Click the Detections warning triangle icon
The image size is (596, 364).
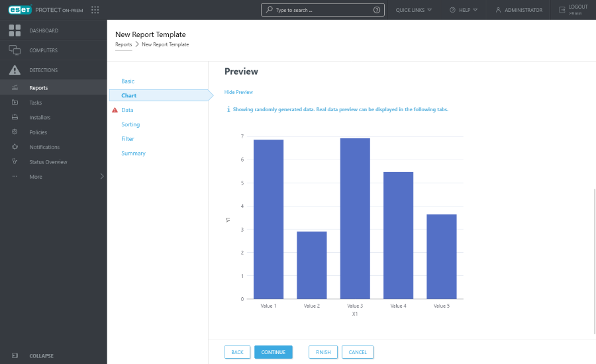click(x=15, y=70)
